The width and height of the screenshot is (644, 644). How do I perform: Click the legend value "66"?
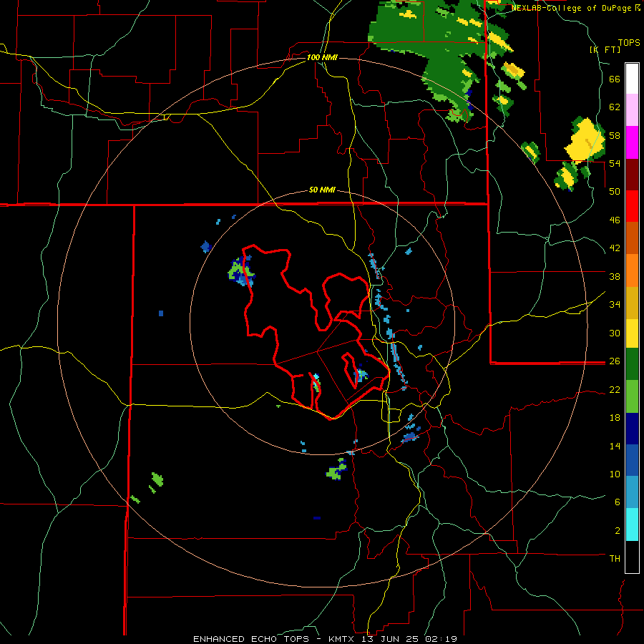pyautogui.click(x=615, y=79)
